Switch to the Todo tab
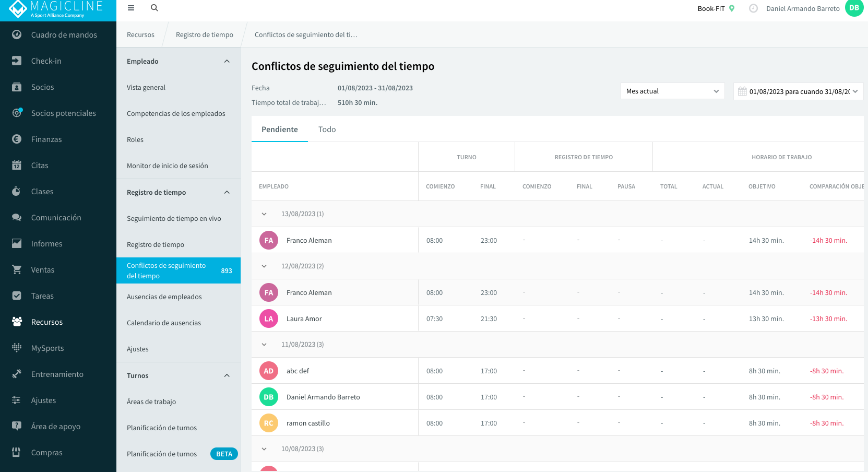Image resolution: width=868 pixels, height=472 pixels. coord(327,129)
